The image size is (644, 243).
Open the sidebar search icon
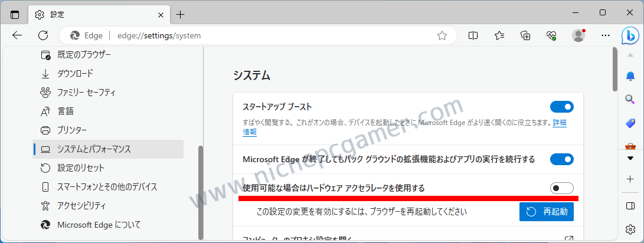click(630, 99)
